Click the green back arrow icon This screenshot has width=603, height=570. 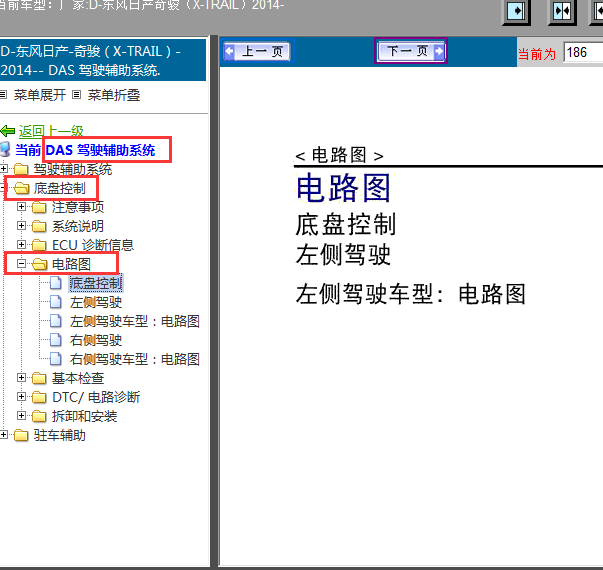tap(8, 131)
